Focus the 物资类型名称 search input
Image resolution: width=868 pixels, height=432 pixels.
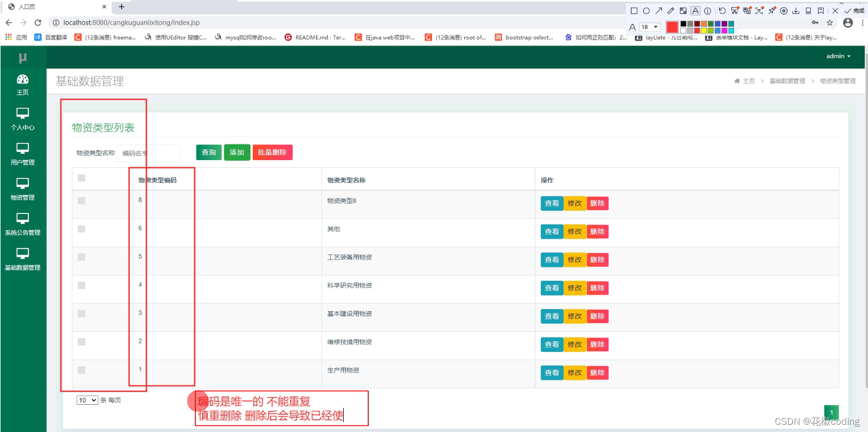point(148,153)
